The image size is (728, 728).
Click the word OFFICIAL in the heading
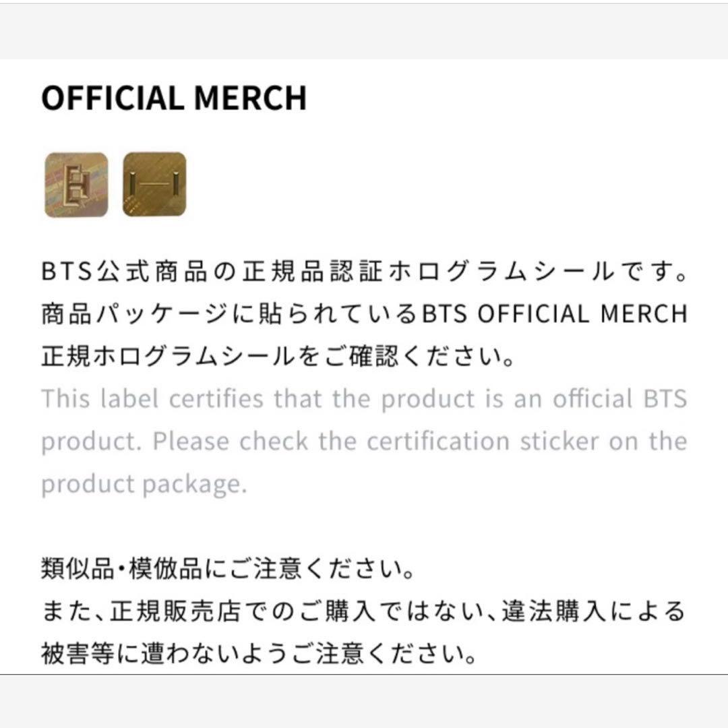point(113,98)
